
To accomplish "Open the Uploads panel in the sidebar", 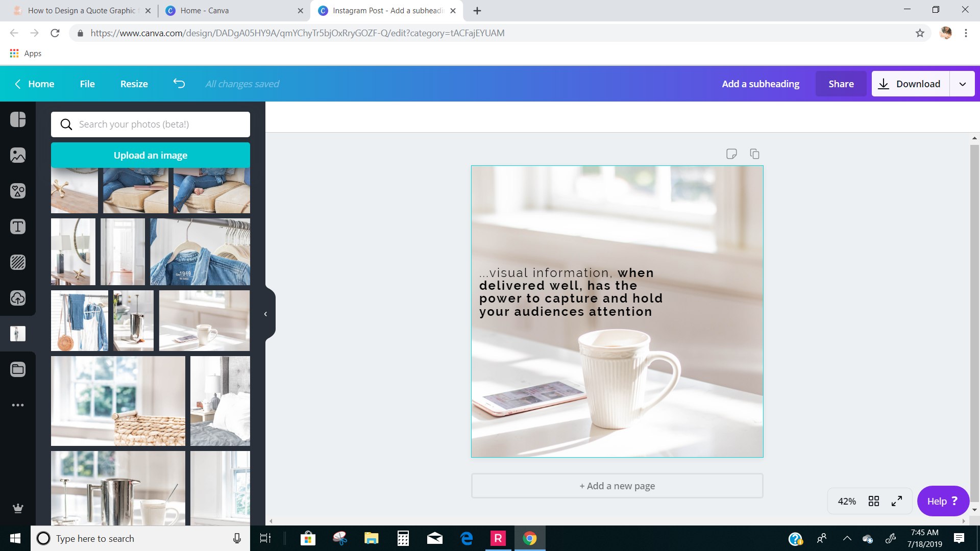I will click(18, 298).
